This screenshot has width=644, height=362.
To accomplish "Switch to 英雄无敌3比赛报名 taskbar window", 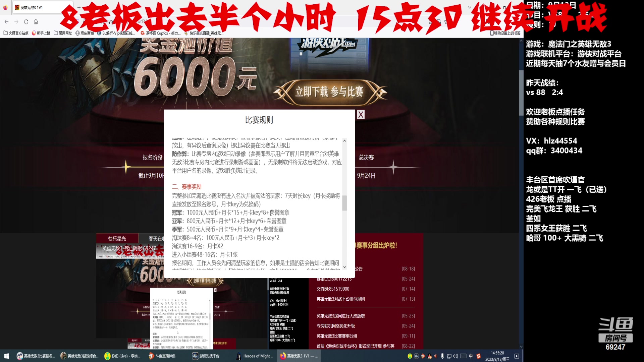I will [x=36, y=356].
